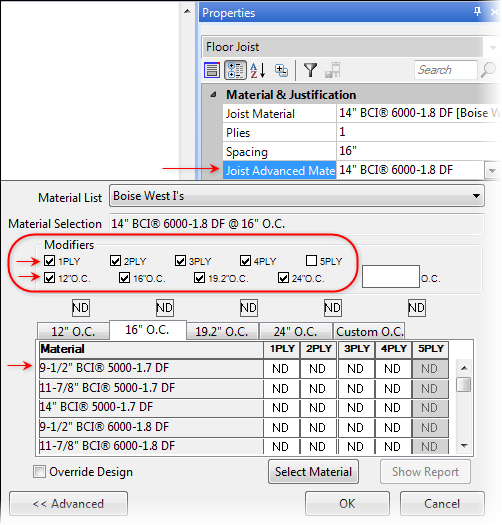Uncheck the 4PLY modifier

pyautogui.click(x=245, y=260)
